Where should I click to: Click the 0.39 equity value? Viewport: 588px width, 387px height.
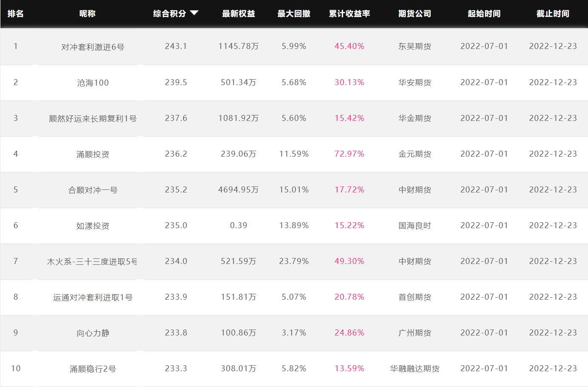[238, 225]
